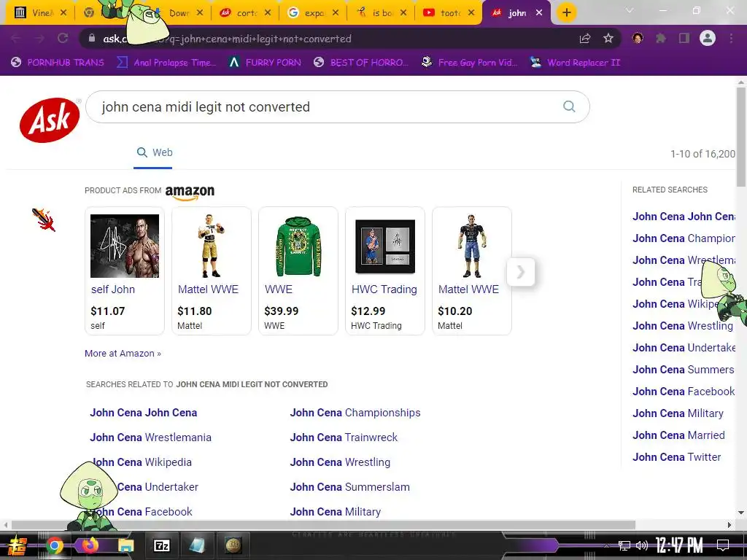Screen dimensions: 747x560
Task: Open John Cena John Cena related search in main list
Action: pos(144,413)
